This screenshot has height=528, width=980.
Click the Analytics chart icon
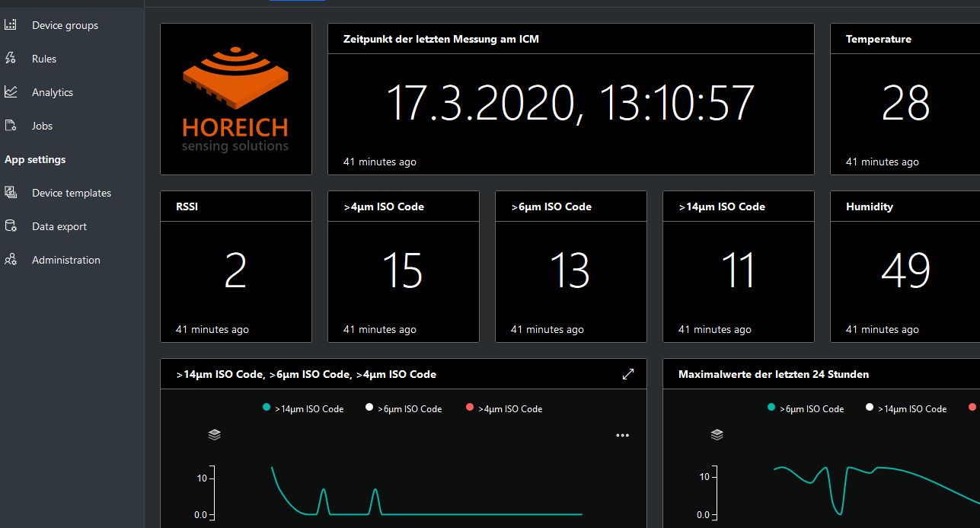click(11, 92)
